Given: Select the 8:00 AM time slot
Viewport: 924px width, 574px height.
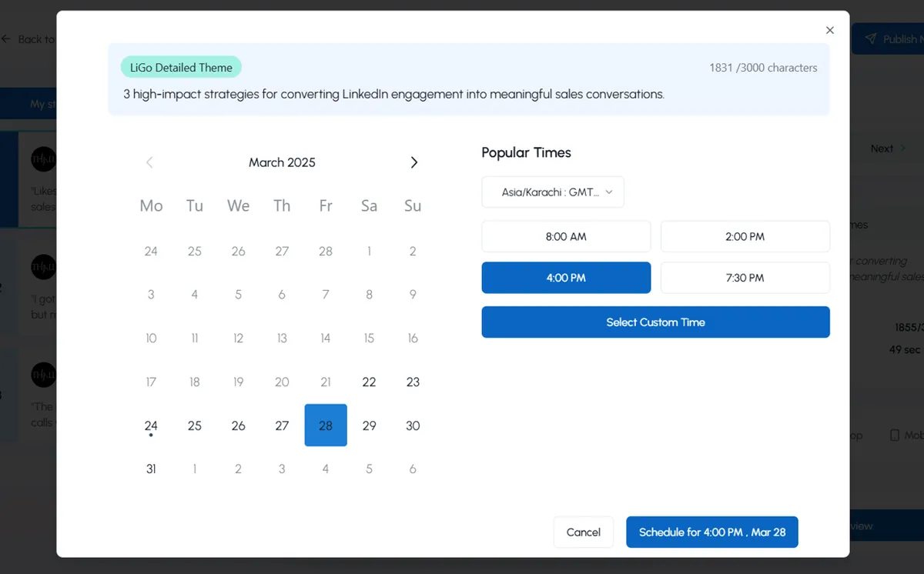Looking at the screenshot, I should tap(566, 236).
